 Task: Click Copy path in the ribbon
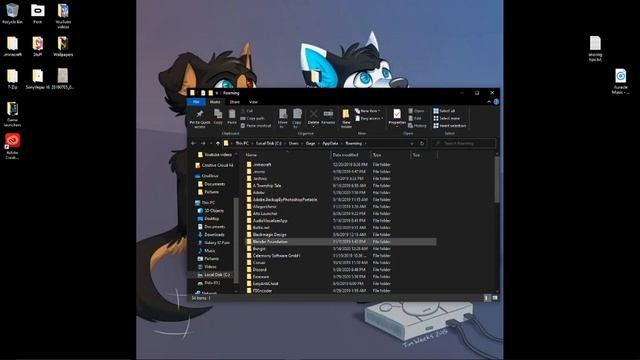[x=252, y=118]
